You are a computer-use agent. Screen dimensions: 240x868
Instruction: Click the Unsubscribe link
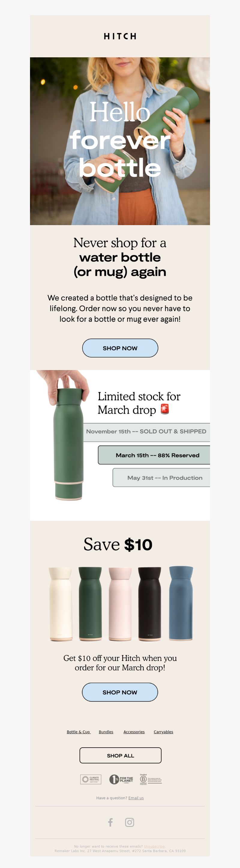pyautogui.click(x=154, y=846)
